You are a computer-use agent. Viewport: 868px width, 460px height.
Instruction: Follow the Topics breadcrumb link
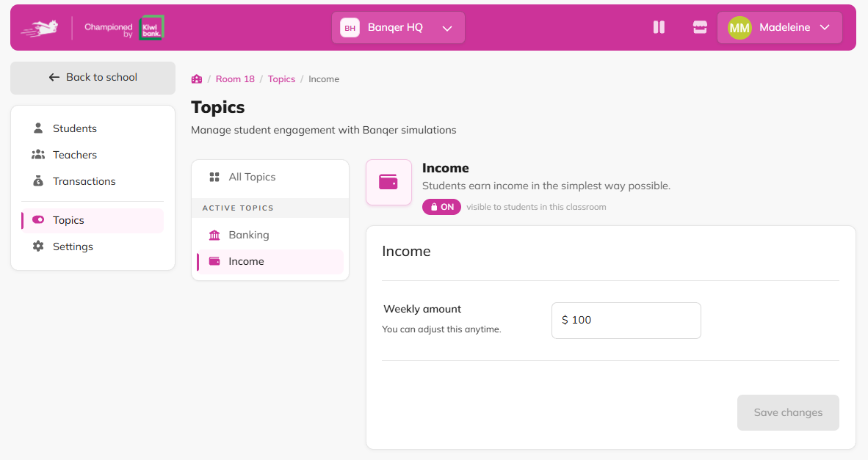point(281,79)
